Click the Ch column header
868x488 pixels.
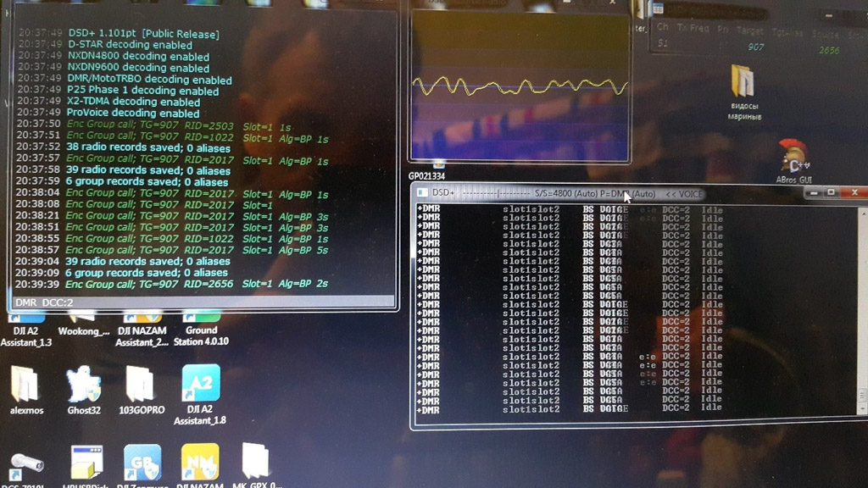663,27
